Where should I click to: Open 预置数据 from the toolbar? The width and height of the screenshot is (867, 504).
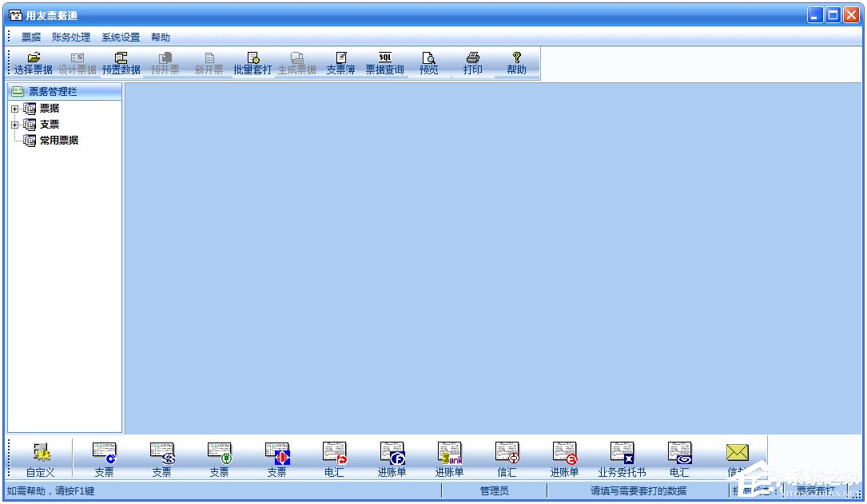point(121,58)
